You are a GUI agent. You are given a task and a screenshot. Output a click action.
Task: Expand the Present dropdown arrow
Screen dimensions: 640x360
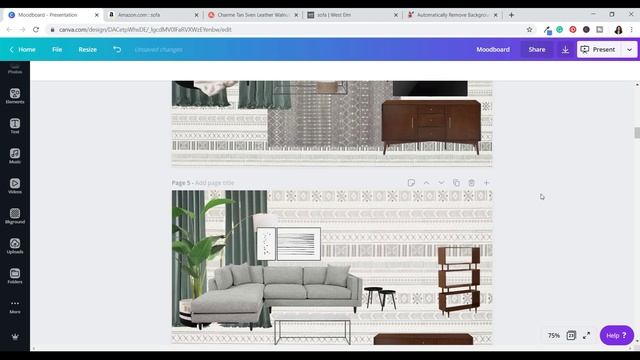click(629, 49)
